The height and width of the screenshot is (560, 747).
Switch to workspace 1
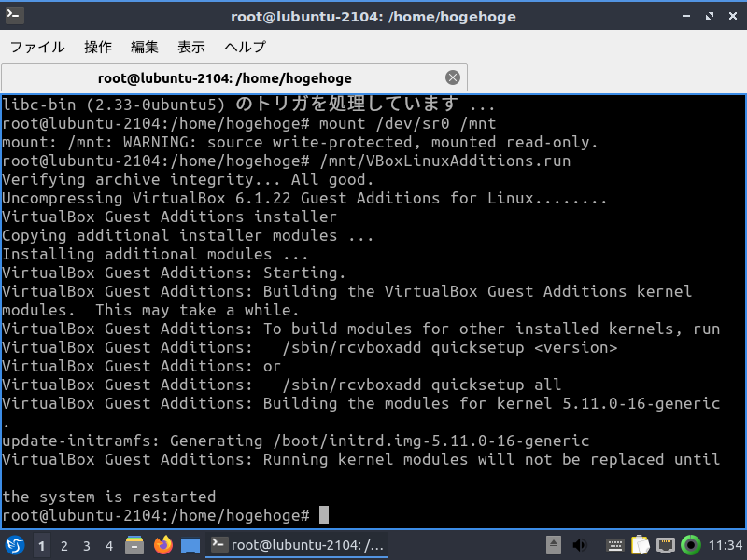(x=41, y=546)
